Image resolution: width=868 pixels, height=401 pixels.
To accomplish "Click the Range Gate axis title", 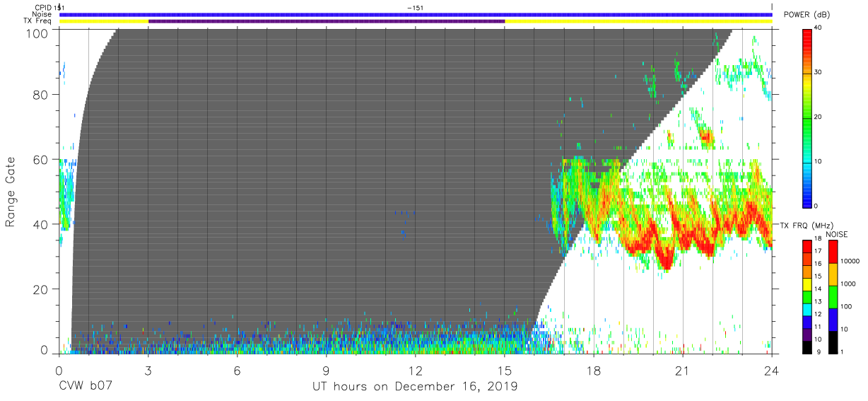I will tap(11, 192).
